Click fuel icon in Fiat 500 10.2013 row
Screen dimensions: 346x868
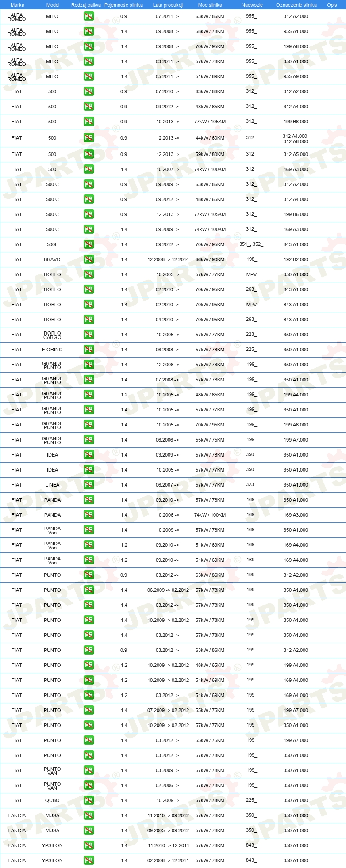tap(88, 122)
